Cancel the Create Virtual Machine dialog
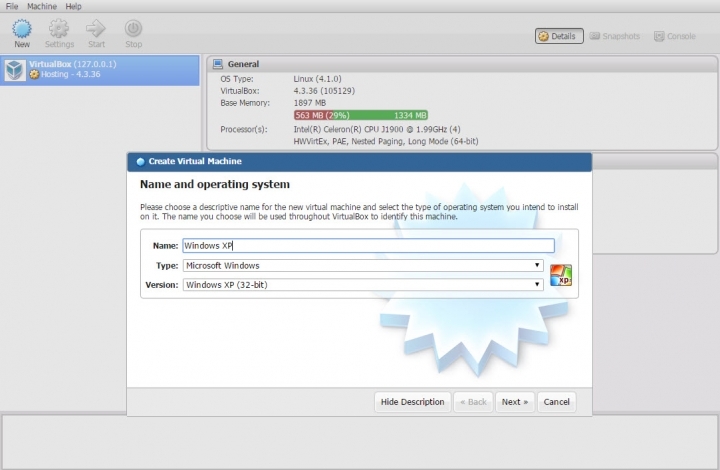The width and height of the screenshot is (720, 470). pos(557,402)
